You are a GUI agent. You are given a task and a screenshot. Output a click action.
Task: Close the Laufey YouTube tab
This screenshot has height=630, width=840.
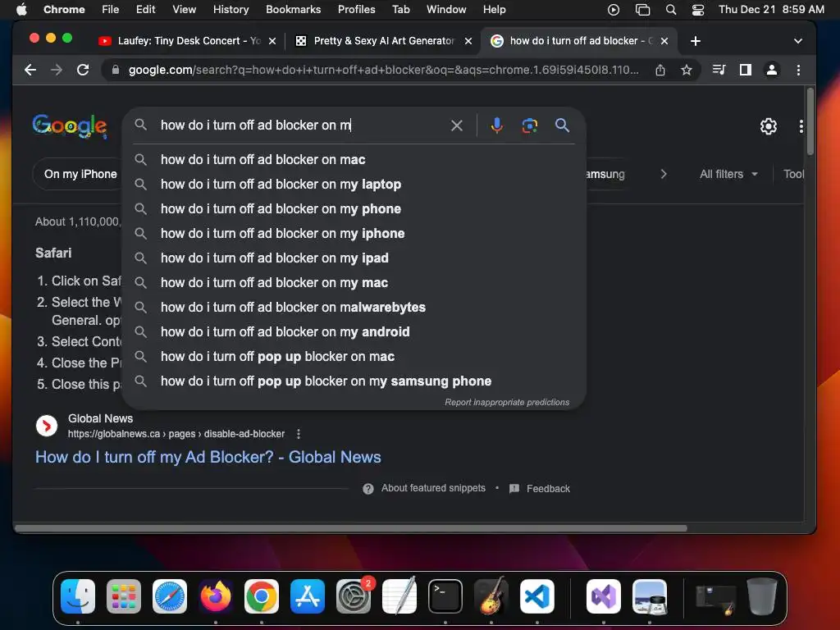click(272, 41)
